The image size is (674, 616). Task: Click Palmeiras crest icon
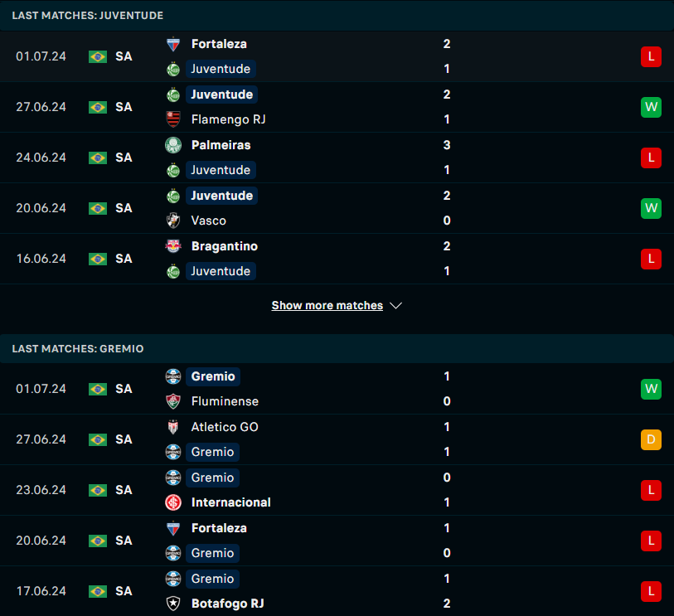coord(173,145)
